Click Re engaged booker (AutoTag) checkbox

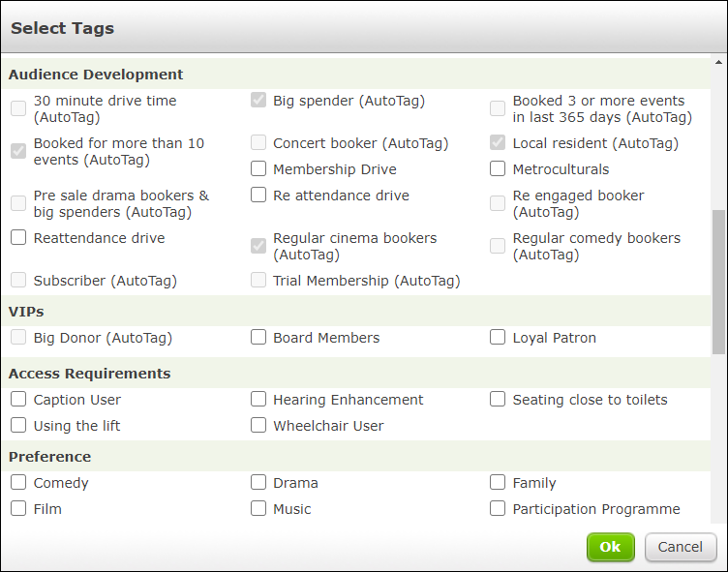[x=498, y=203]
